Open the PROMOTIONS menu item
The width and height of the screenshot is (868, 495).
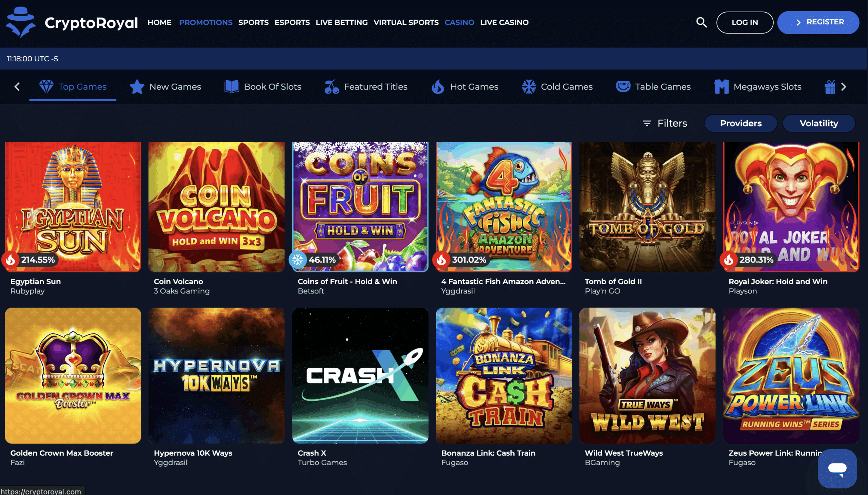tap(206, 22)
